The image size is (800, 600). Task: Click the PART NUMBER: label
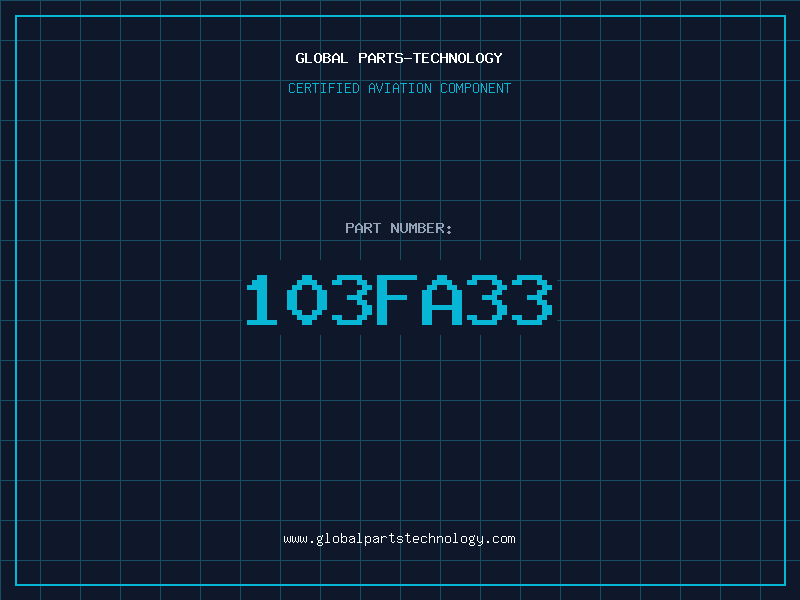[399, 228]
